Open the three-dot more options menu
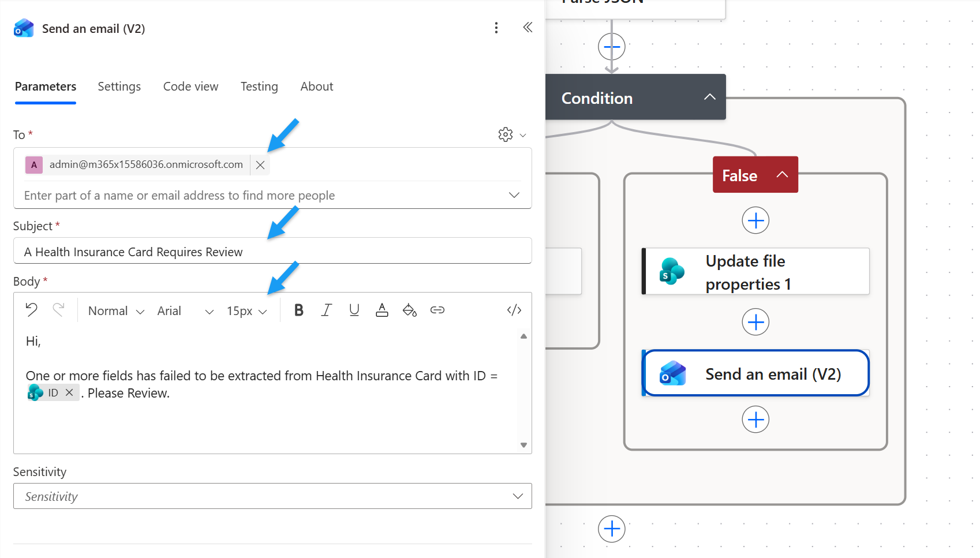 pyautogui.click(x=496, y=28)
